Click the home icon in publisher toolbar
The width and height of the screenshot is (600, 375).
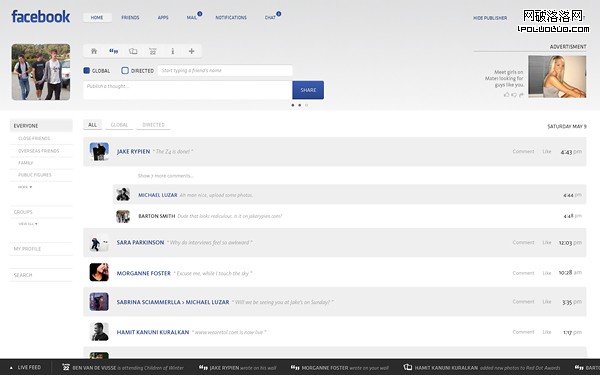[94, 51]
